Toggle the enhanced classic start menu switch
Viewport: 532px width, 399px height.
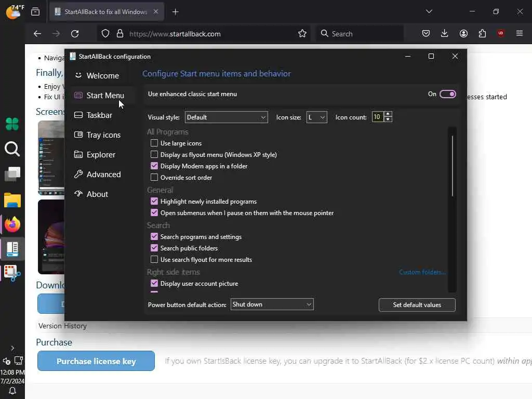pyautogui.click(x=447, y=94)
